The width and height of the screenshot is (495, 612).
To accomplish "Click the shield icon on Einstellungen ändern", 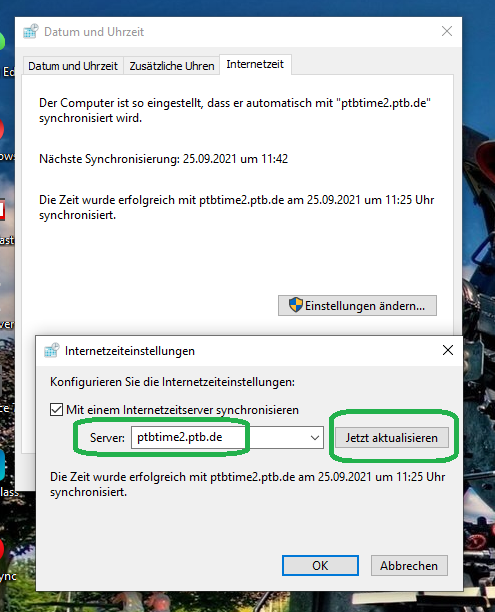I will [296, 305].
